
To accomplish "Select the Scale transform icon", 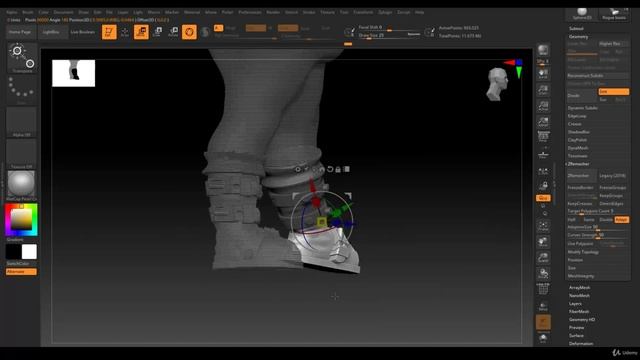I will [x=158, y=32].
